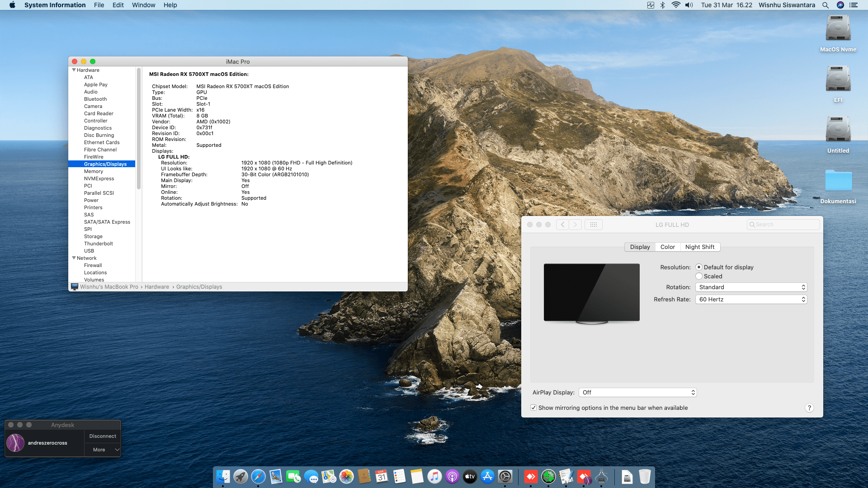Open the volume control in menu bar
Image resolution: width=868 pixels, height=488 pixels.
(689, 5)
